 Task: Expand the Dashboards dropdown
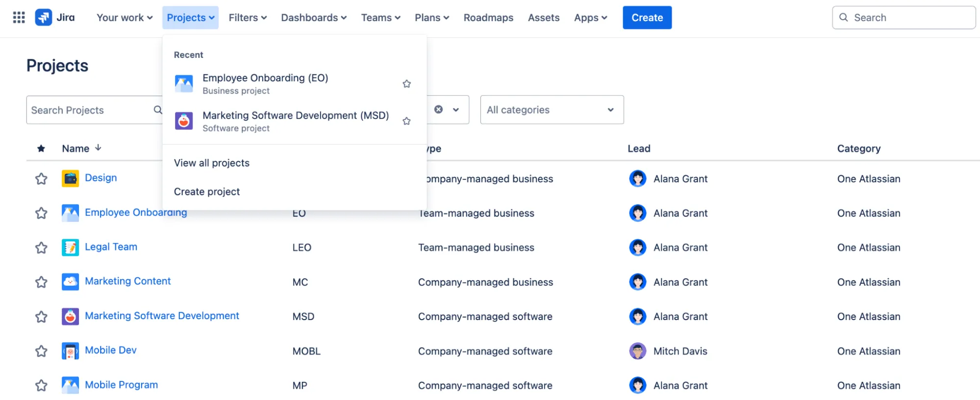click(314, 18)
